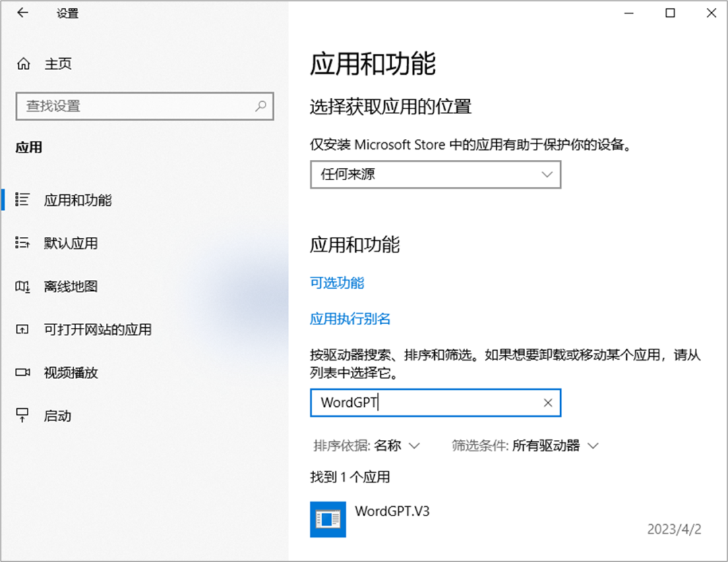Open the 视频播放 sidebar page
The image size is (728, 562).
[x=71, y=372]
